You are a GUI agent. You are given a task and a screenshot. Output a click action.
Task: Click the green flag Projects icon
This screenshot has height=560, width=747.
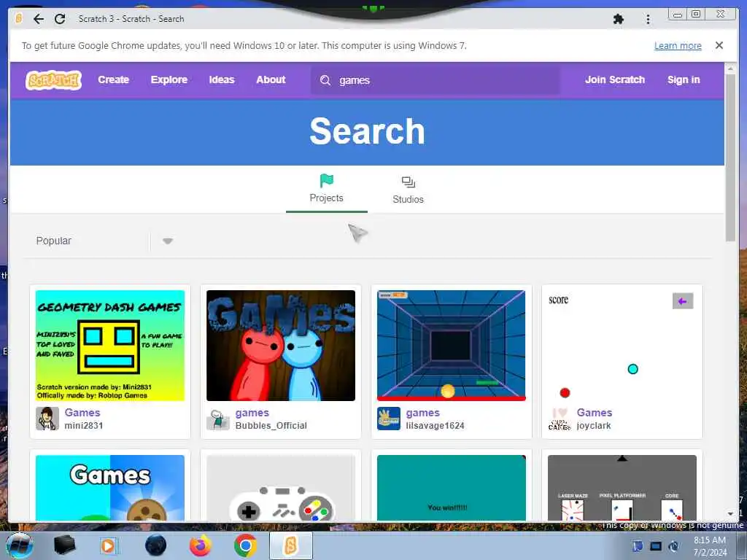pos(326,181)
